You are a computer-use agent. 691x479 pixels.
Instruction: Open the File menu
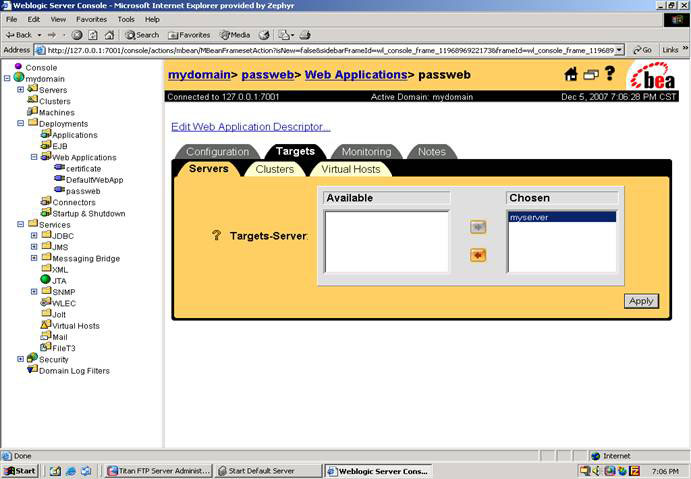tap(11, 19)
